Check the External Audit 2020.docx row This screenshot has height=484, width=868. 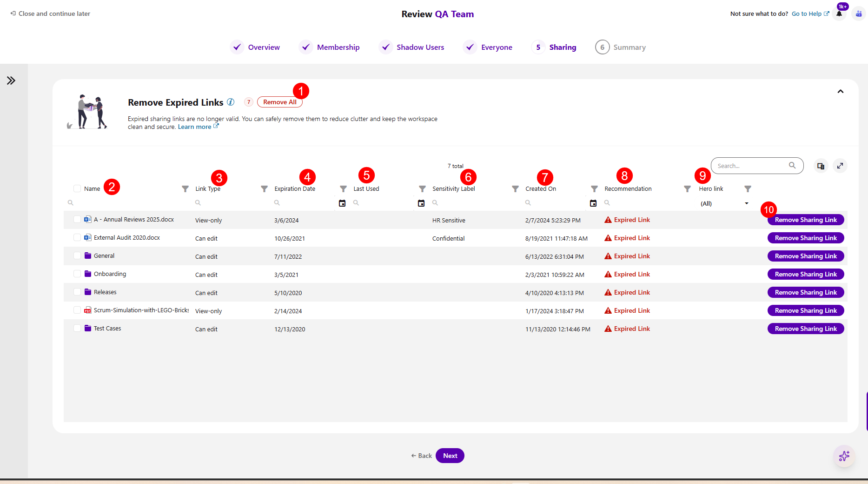[77, 237]
